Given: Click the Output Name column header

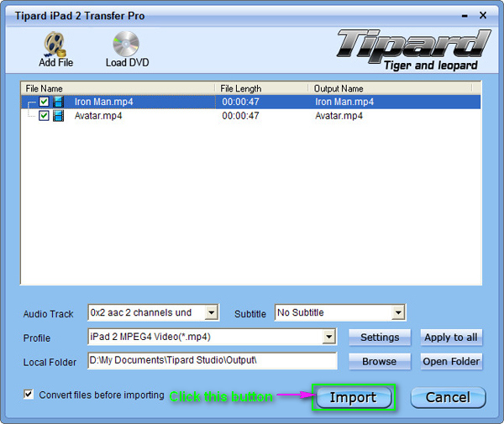Looking at the screenshot, I should tap(390, 88).
